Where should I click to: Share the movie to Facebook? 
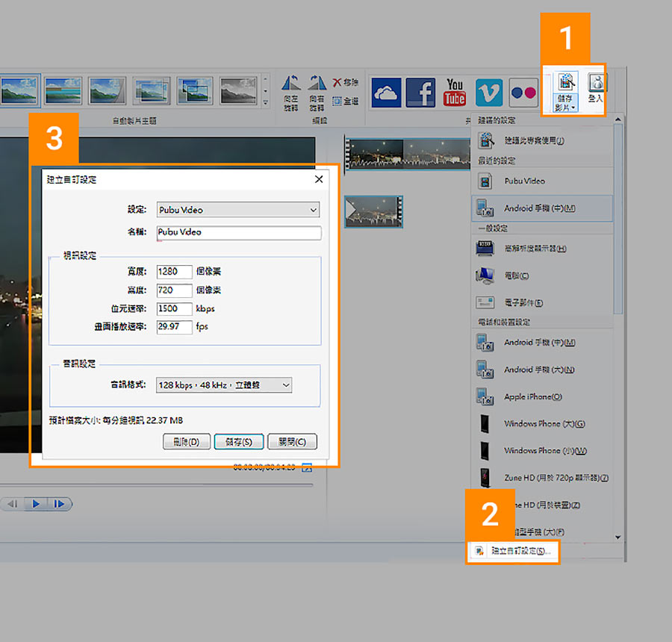[420, 93]
